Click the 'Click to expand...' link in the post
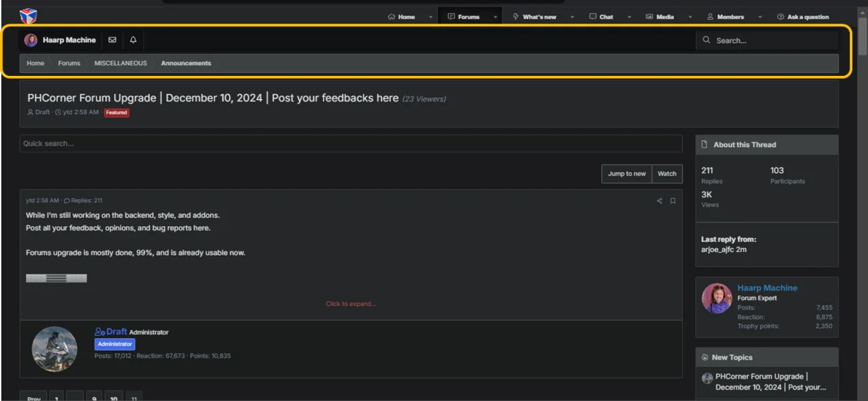868x401 pixels. [x=351, y=303]
